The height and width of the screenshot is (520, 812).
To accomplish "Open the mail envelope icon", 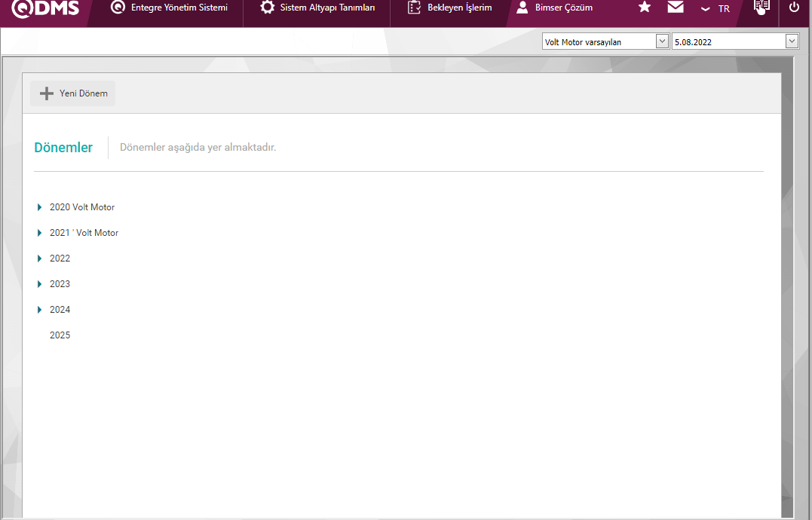I will [x=676, y=7].
